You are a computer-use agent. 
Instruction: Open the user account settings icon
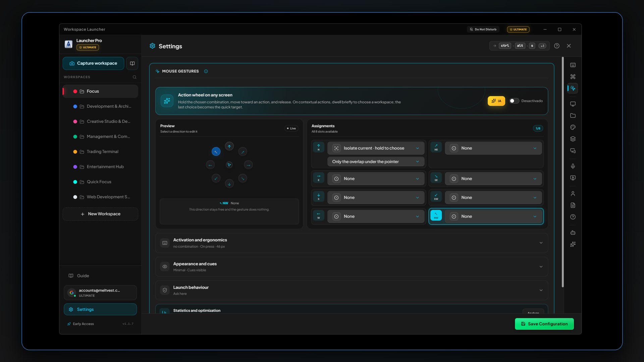click(573, 194)
